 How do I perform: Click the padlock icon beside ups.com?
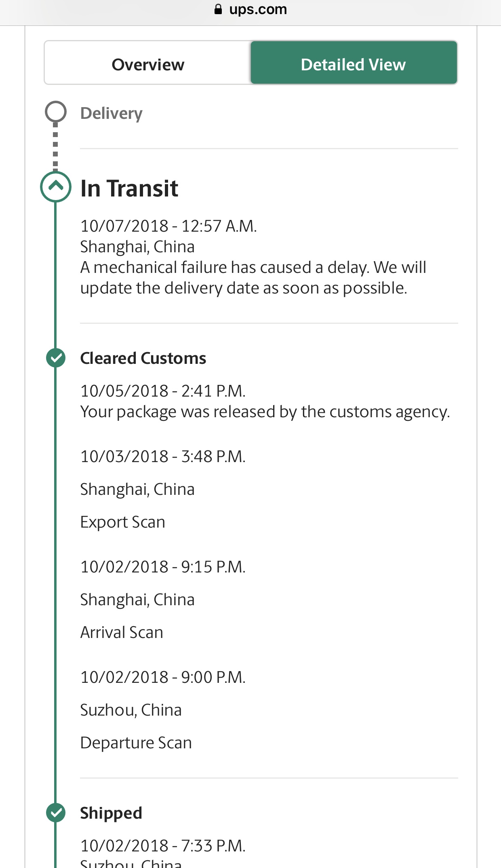[x=218, y=9]
